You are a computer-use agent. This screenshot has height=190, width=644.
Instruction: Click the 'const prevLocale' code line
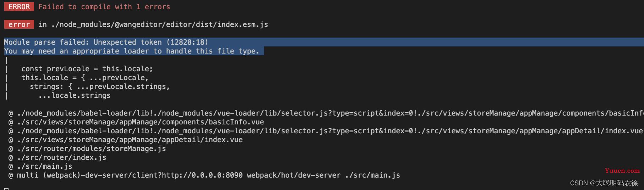coord(87,69)
